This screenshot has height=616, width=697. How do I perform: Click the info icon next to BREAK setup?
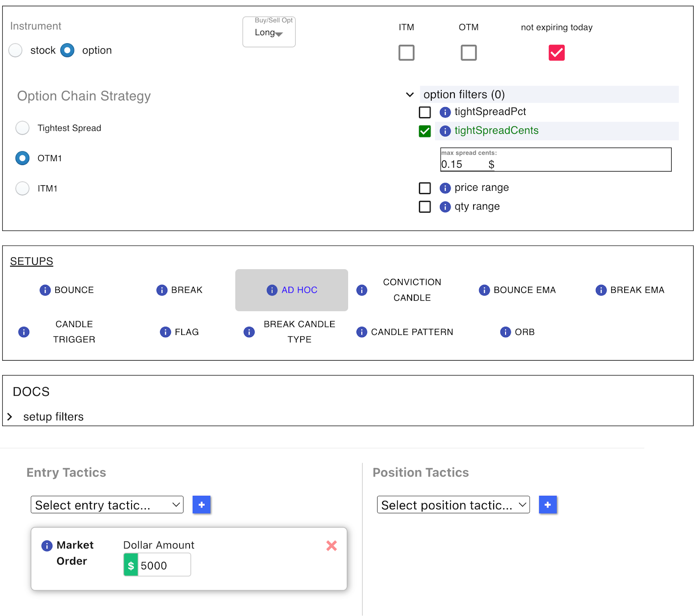162,290
